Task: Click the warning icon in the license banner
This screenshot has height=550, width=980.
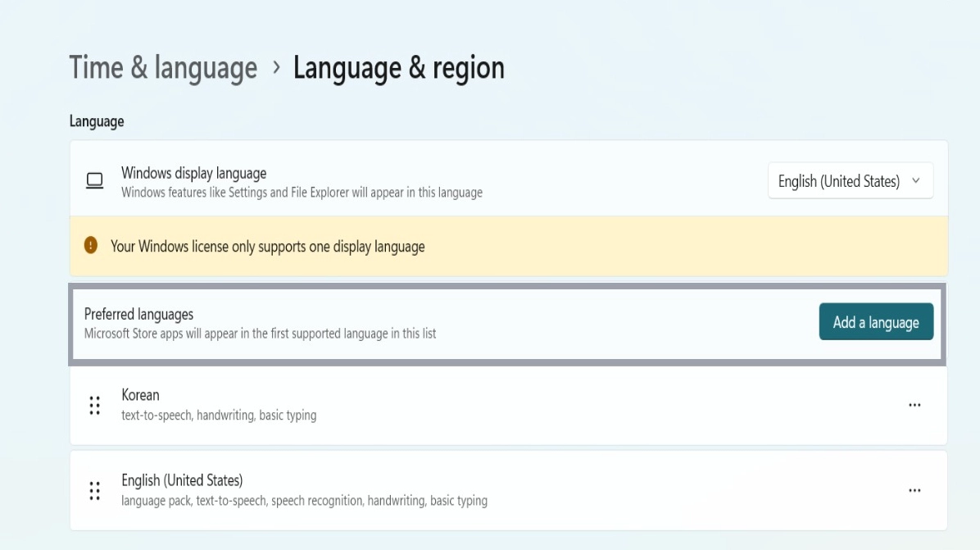Action: point(92,245)
